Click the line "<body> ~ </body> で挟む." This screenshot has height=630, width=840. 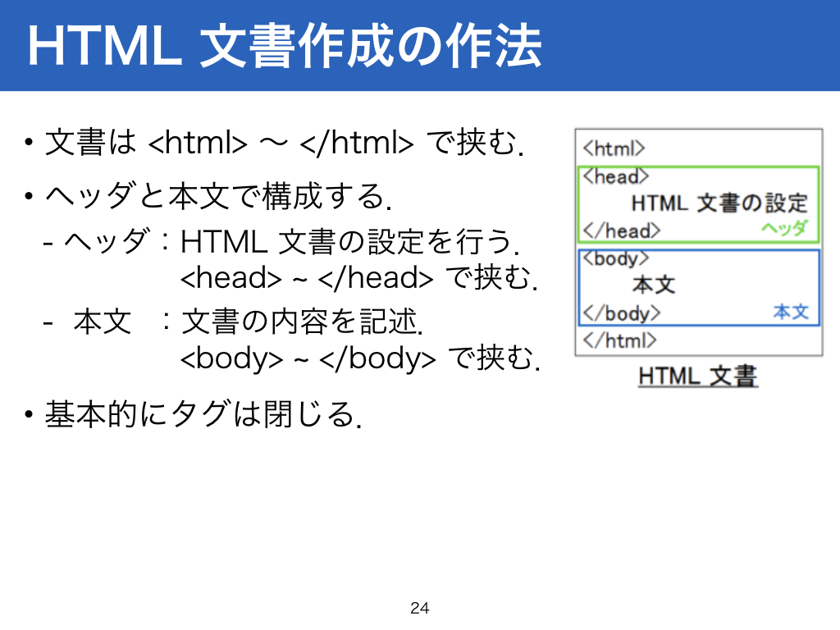point(360,358)
